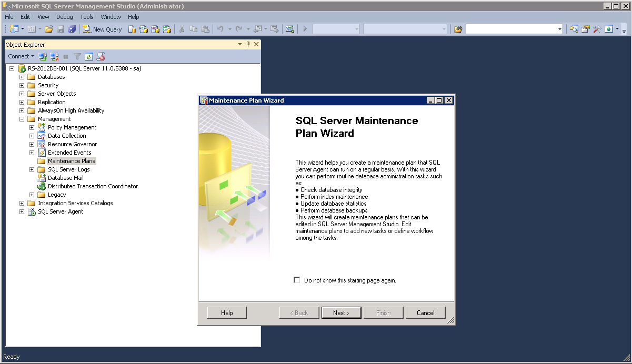
Task: Click the Paste clipboard icon
Action: click(205, 29)
